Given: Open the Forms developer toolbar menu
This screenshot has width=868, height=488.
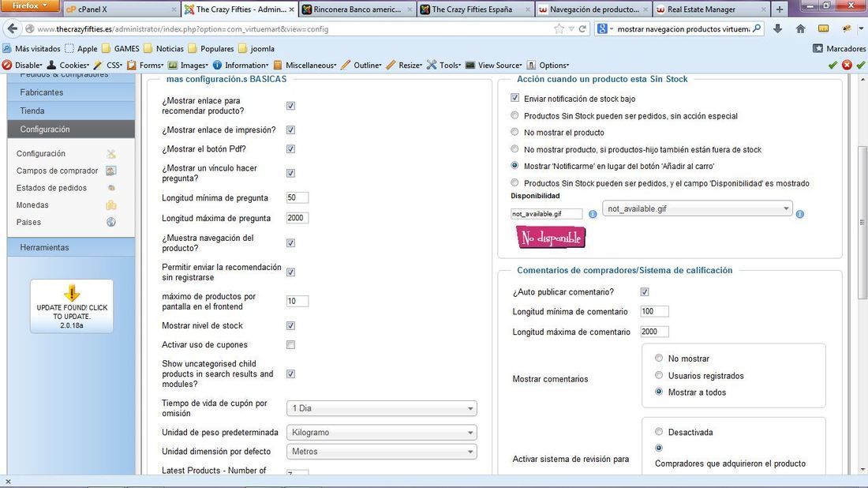Looking at the screenshot, I should pyautogui.click(x=146, y=66).
